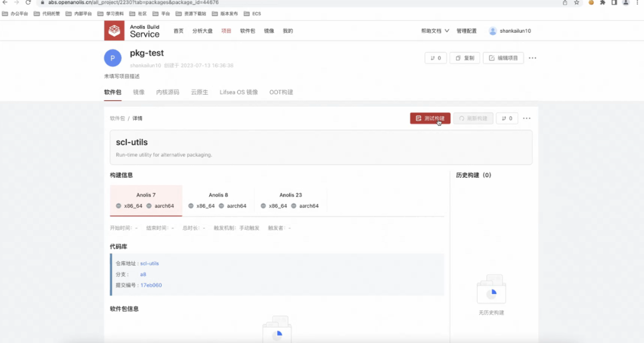Open the 代码托管 bookmark folder

(47, 14)
